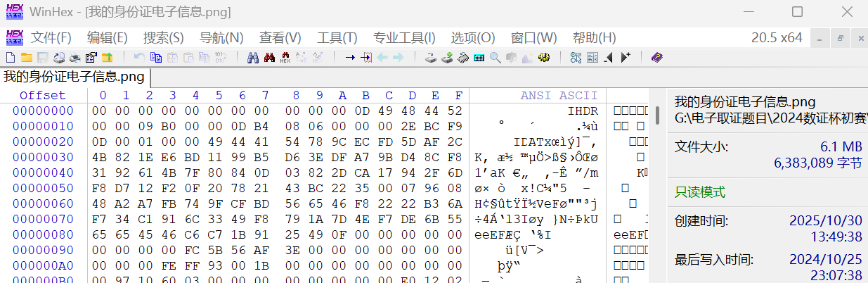The image size is (868, 283).
Task: Click blue binoculars Find Text icon
Action: (x=252, y=57)
